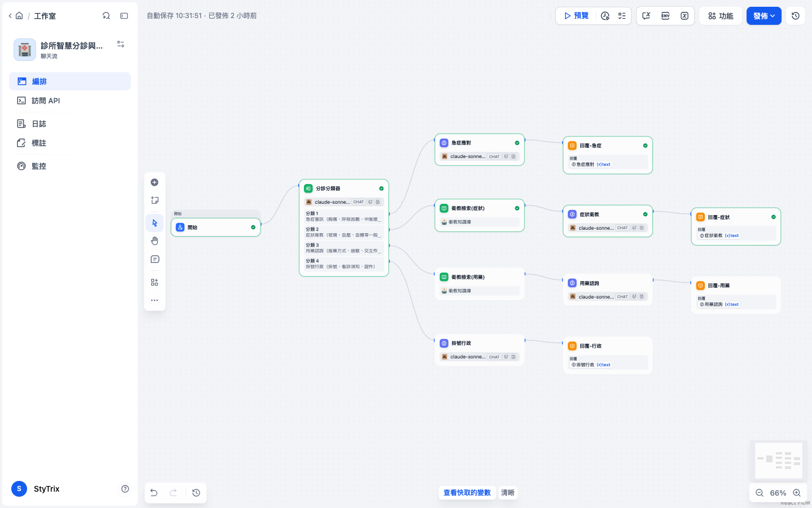Click 分類 2 症狀衛教 class row
The width and height of the screenshot is (812, 508).
[344, 232]
